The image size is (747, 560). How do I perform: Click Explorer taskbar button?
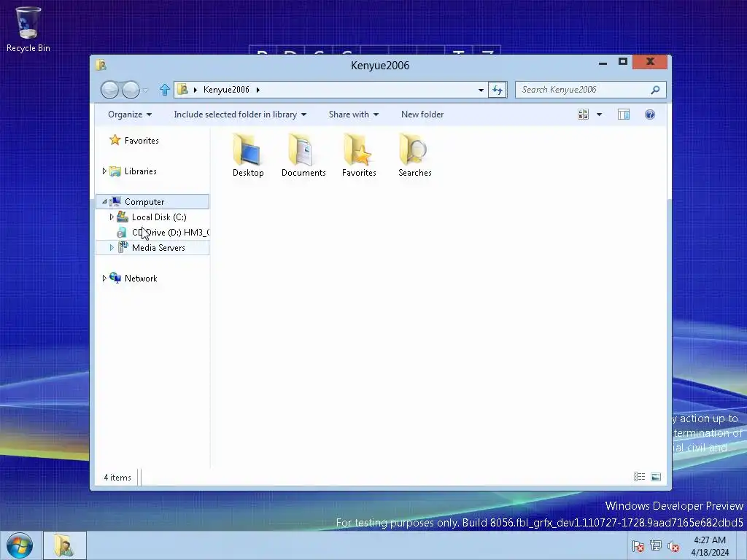65,545
